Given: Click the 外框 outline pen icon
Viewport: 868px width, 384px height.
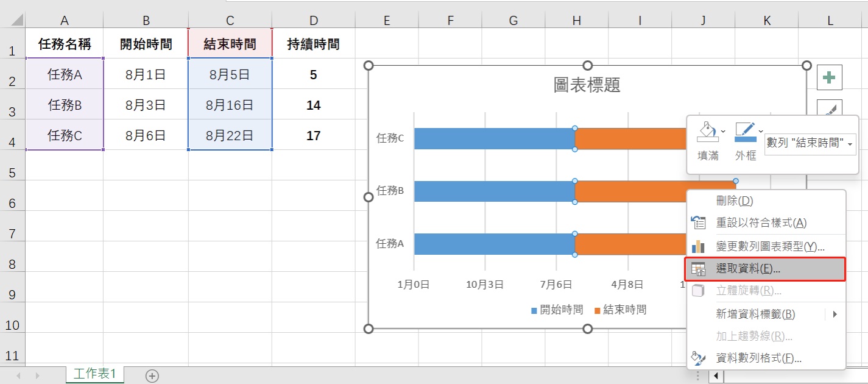Looking at the screenshot, I should point(745,128).
